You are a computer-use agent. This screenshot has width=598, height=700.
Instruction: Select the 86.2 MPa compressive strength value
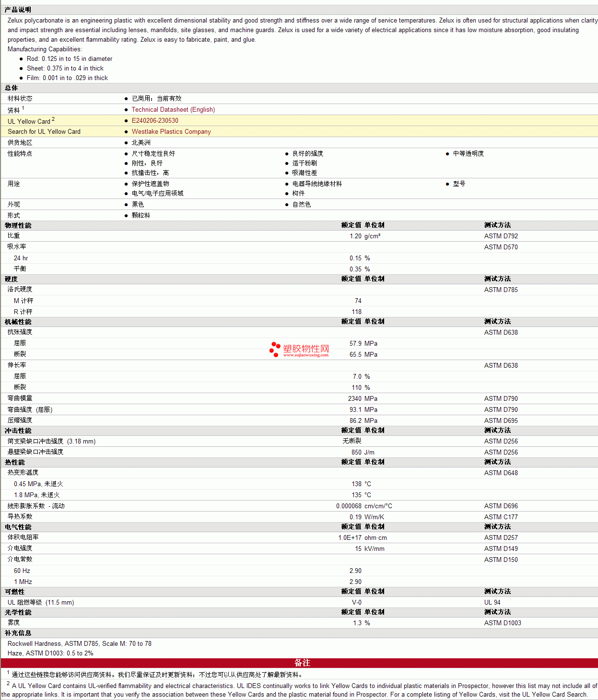coord(363,420)
